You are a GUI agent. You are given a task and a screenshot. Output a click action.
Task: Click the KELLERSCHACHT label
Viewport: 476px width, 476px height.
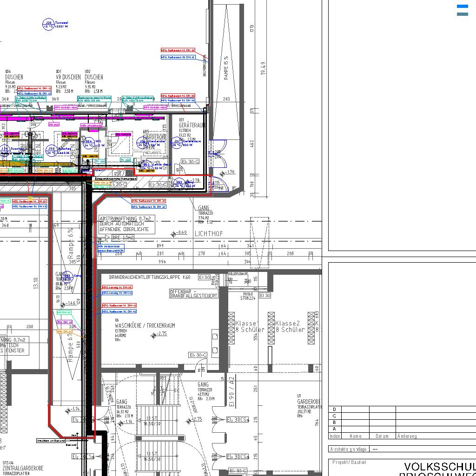click(238, 273)
